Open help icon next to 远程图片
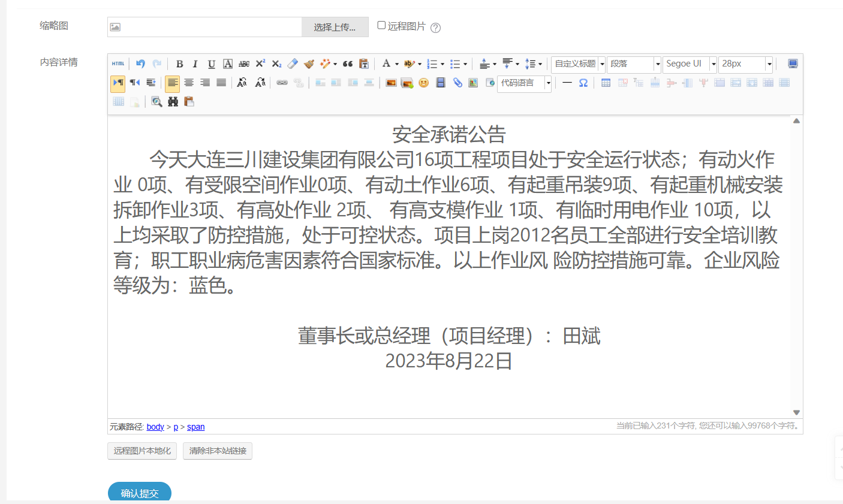Viewport: 843px width, 504px height. pyautogui.click(x=436, y=28)
